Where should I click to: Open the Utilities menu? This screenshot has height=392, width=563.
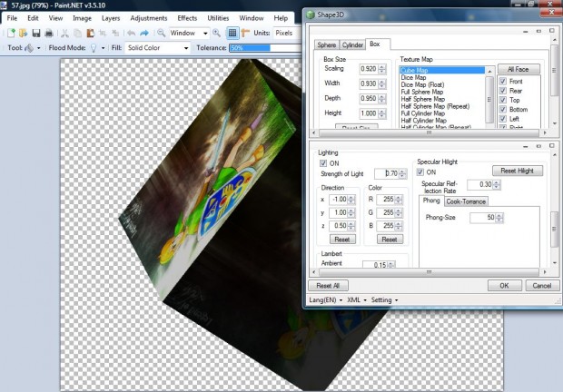218,18
